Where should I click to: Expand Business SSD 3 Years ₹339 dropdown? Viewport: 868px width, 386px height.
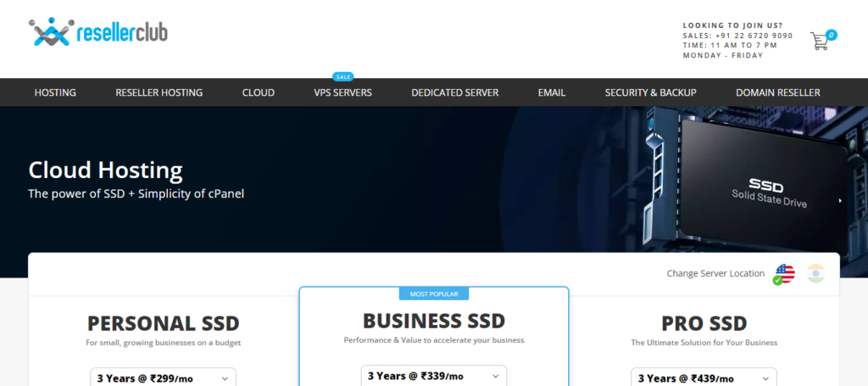(x=433, y=376)
